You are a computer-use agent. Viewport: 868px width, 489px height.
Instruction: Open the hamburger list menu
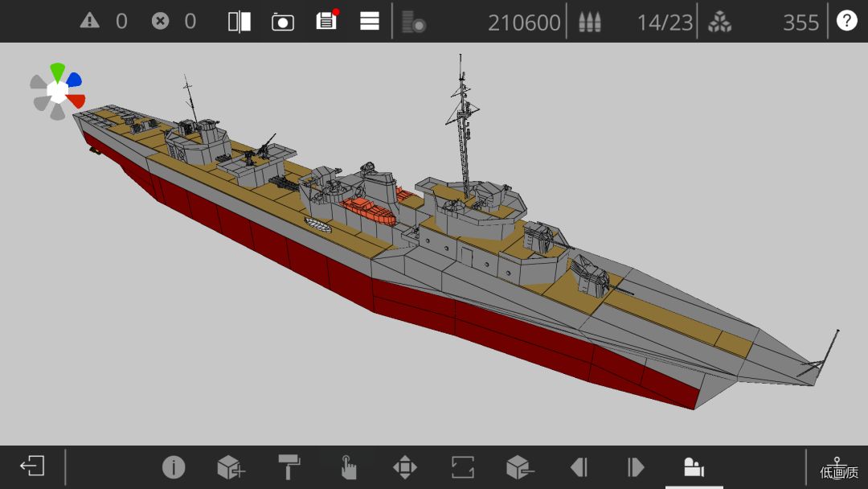click(369, 22)
